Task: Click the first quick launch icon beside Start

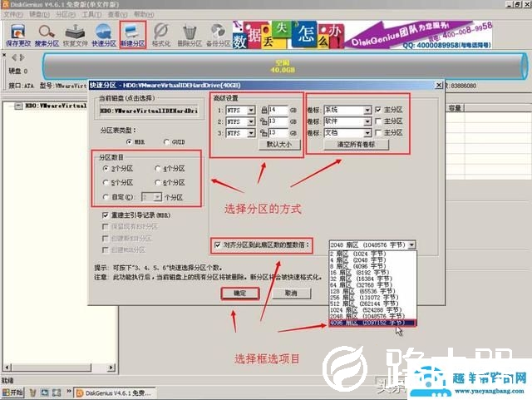Action: [x=33, y=393]
